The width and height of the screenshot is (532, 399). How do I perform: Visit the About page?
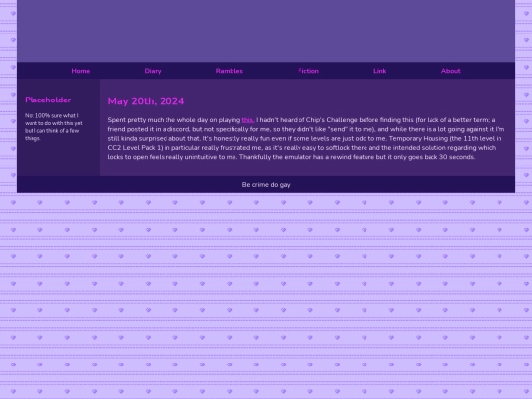(x=451, y=71)
